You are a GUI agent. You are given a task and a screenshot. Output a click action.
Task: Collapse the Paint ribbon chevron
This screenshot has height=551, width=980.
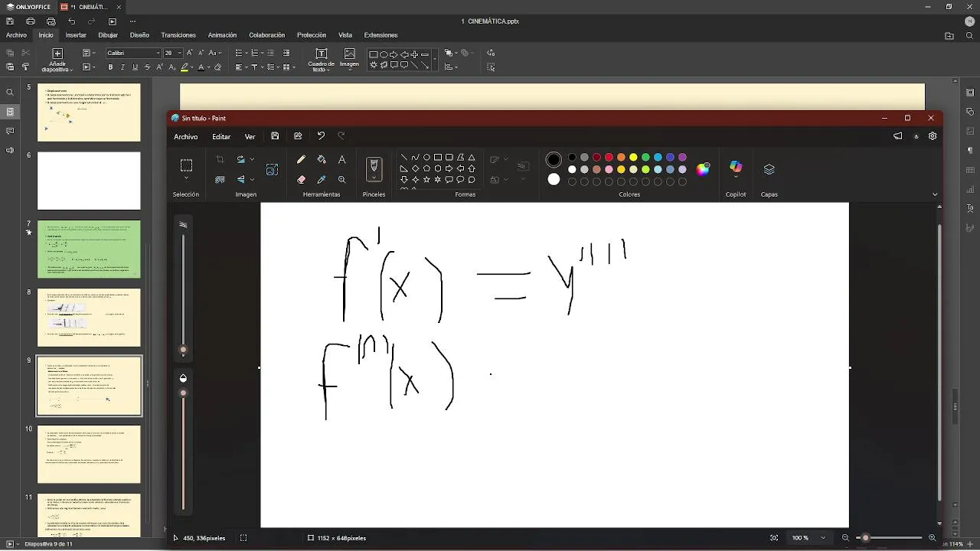tap(935, 194)
